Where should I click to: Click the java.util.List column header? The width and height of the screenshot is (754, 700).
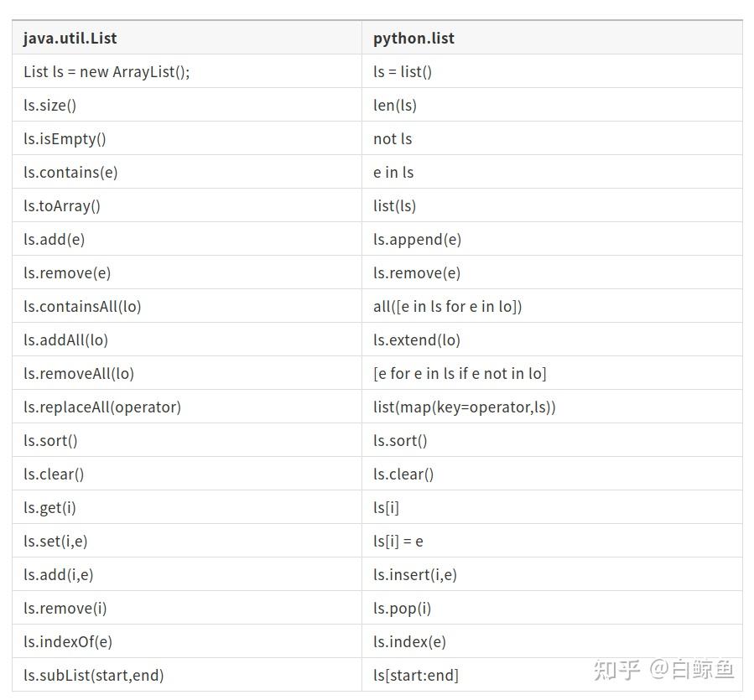pos(70,38)
